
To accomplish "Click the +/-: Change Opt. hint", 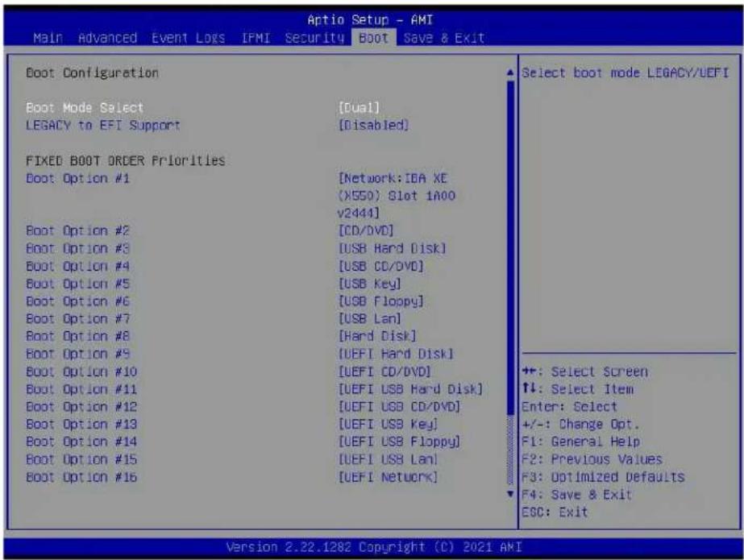I will coord(581,424).
